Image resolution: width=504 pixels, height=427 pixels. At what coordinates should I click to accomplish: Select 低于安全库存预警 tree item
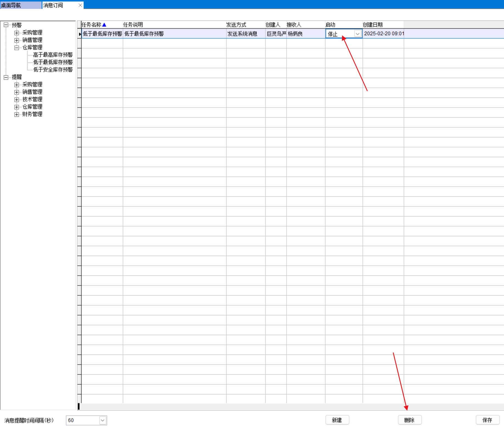pyautogui.click(x=53, y=69)
